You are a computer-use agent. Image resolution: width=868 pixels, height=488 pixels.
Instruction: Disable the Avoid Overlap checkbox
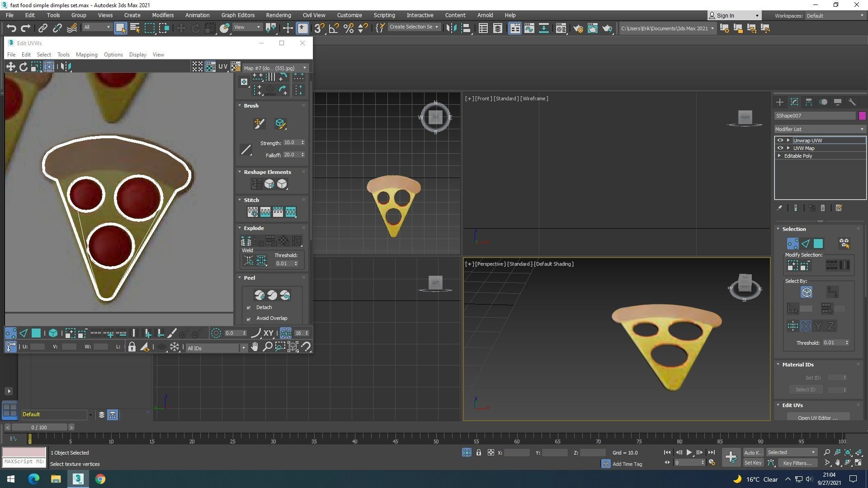click(249, 318)
